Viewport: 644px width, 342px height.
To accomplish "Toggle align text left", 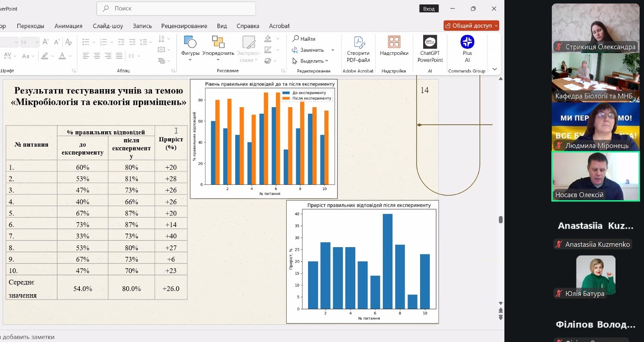I will 86,56.
